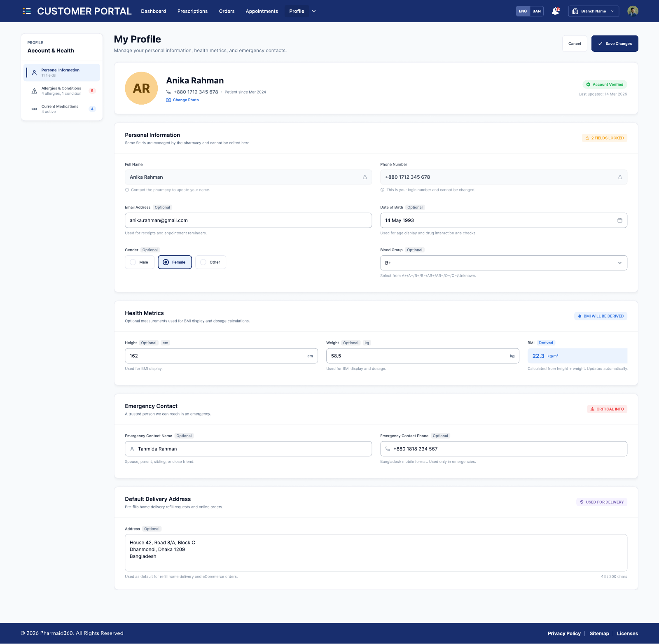Click 'Patient since Mar 2024' text
This screenshot has width=659, height=644.
[245, 92]
